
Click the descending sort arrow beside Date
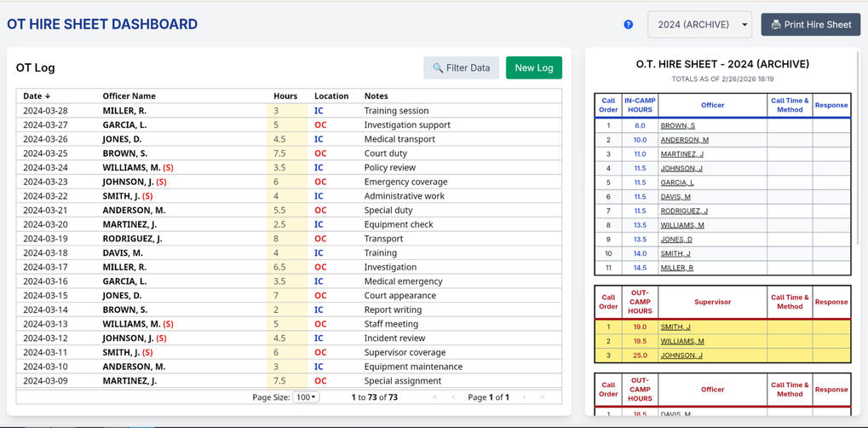[48, 96]
